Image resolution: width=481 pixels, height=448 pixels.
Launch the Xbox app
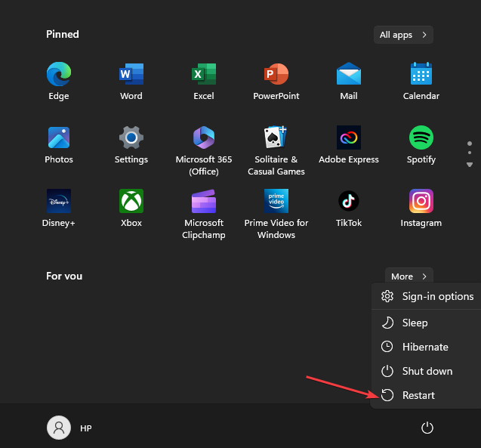pyautogui.click(x=131, y=208)
